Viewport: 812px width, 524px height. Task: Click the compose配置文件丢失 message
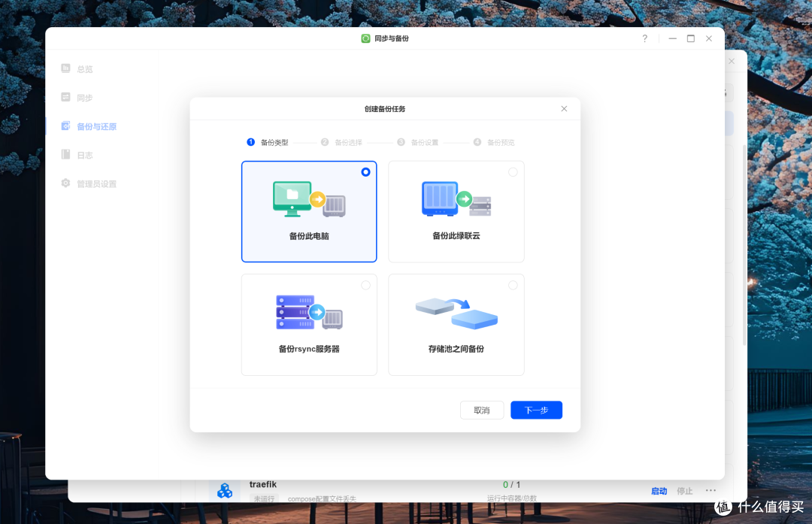click(322, 498)
